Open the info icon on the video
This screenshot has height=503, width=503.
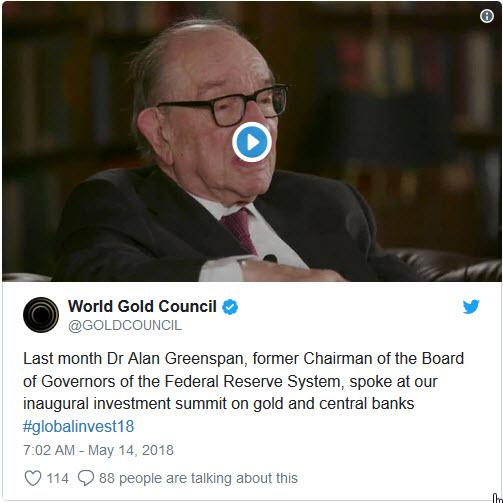[487, 16]
